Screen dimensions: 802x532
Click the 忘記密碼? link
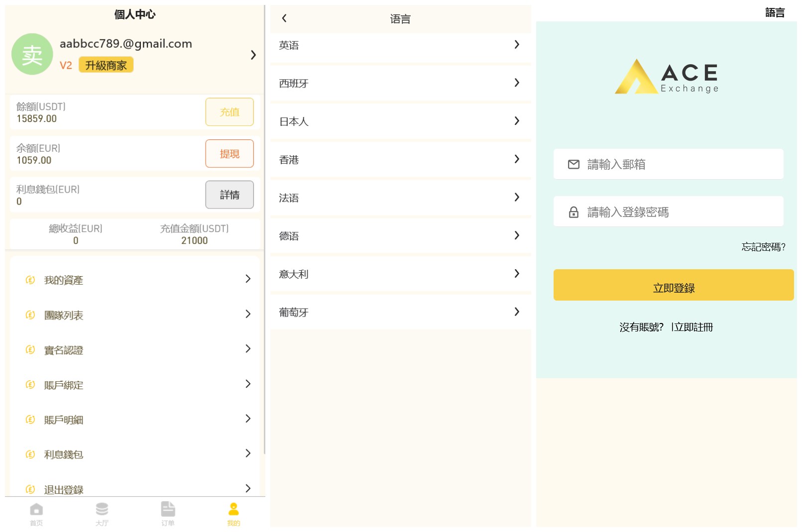[x=763, y=247]
